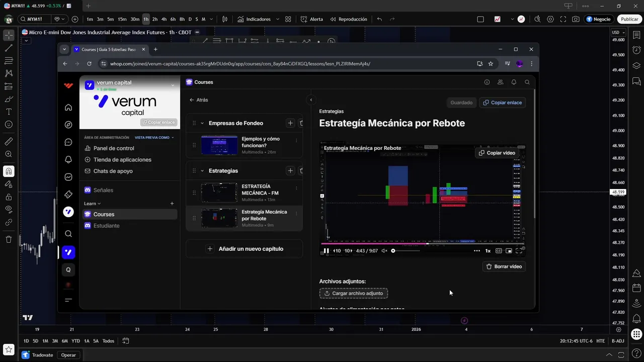
Task: Open the Whop sidebar notifications bell
Action: click(68, 160)
